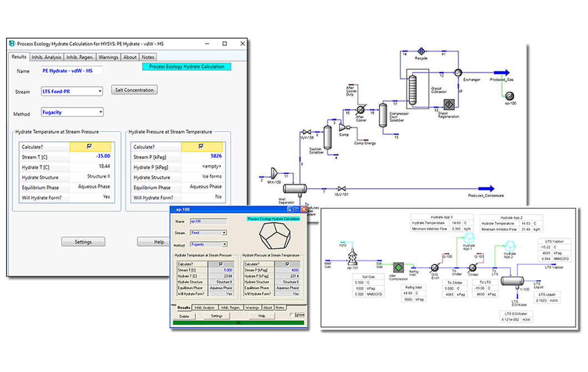Screen dimensions: 588x372
Task: Switch to the Warnings tab in PE Hydrate window
Action: [108, 57]
